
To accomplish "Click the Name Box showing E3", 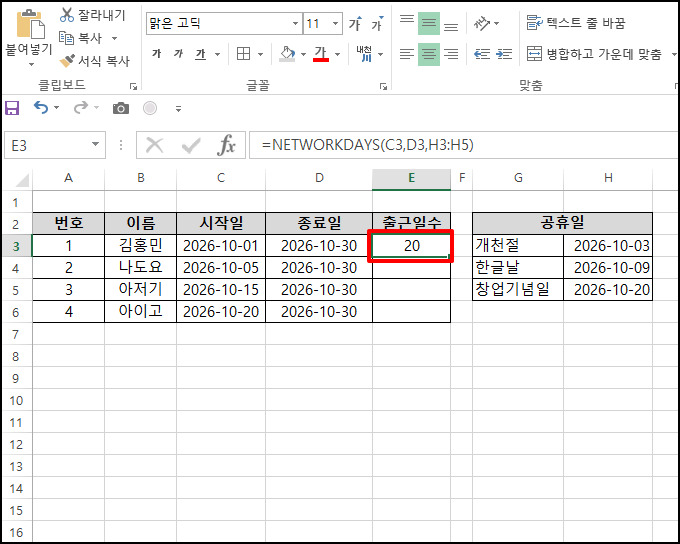I will click(55, 145).
